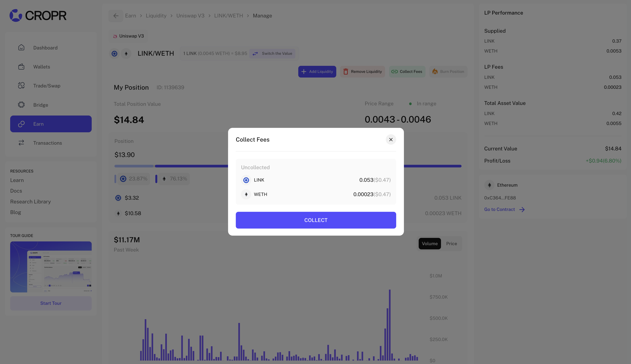Open Trade/Swap from the sidebar
This screenshot has width=631, height=364.
(51, 86)
